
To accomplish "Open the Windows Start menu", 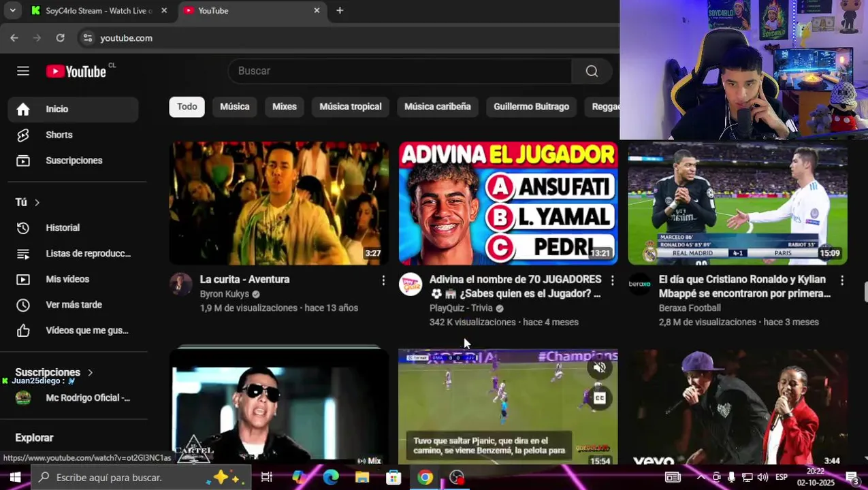I will pos(15,478).
